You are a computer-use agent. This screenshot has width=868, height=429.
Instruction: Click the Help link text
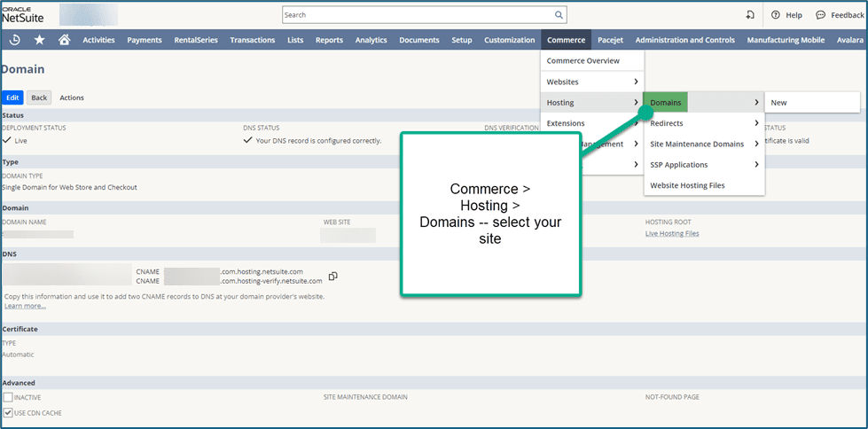coord(794,15)
